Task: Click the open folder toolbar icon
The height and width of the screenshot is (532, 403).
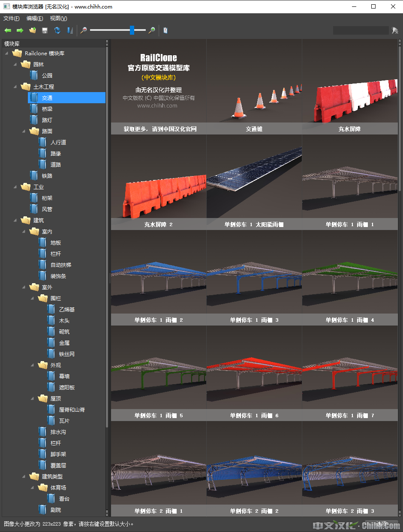Action: click(x=33, y=30)
